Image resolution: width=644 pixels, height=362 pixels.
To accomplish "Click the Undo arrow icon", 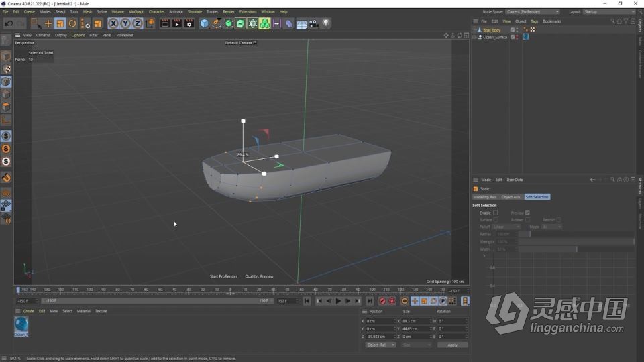I will pos(9,24).
